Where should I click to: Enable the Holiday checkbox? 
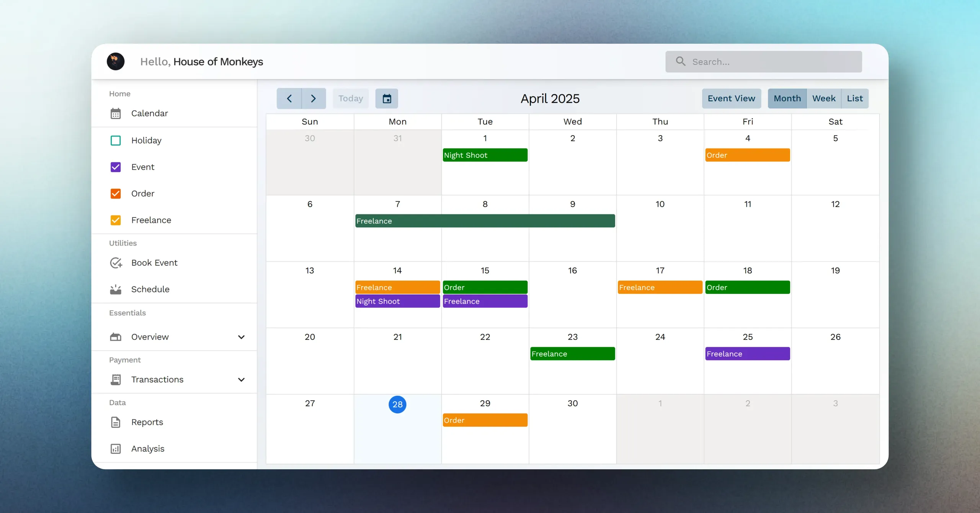(116, 141)
